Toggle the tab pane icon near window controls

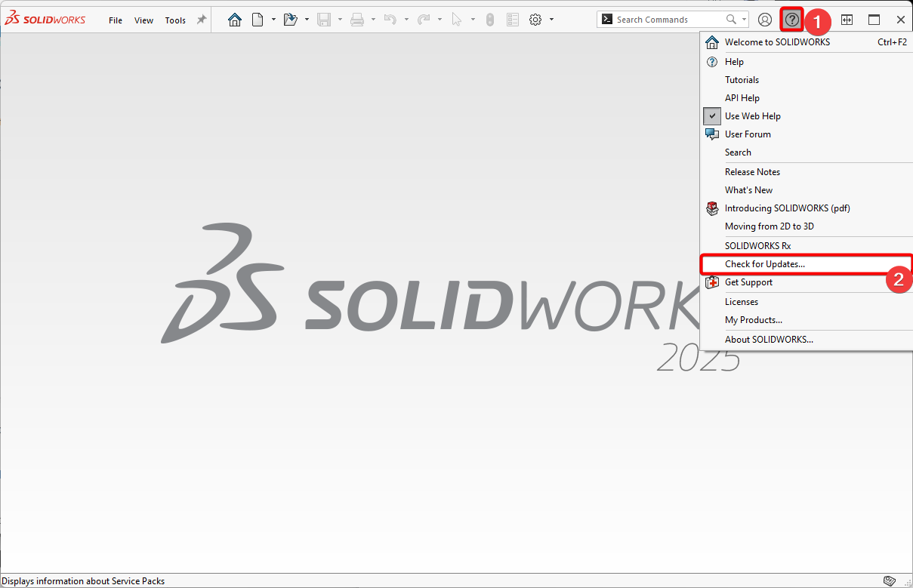point(847,19)
